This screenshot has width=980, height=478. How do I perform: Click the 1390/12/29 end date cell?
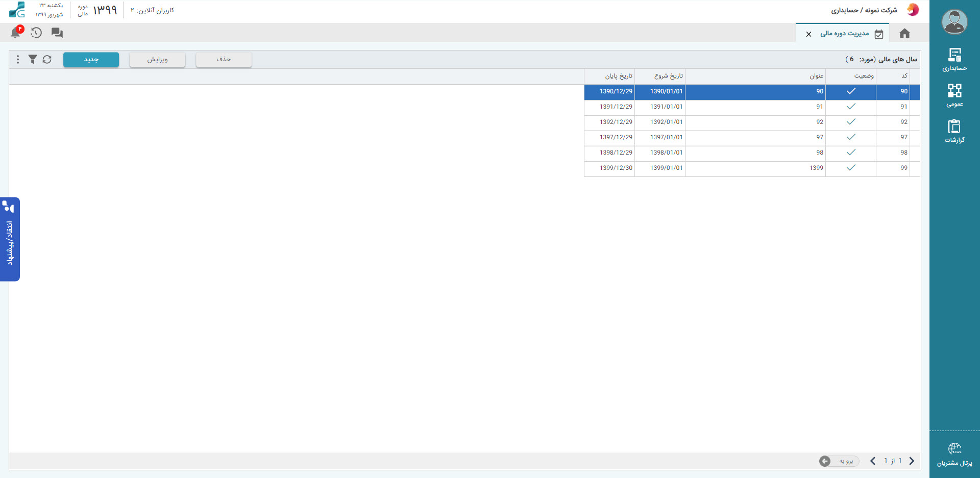(610, 91)
